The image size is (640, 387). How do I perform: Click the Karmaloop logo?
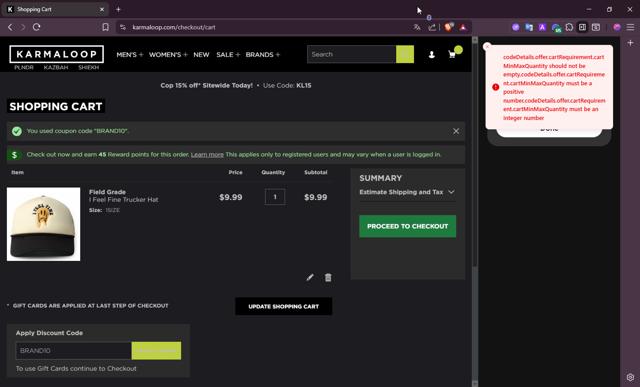pyautogui.click(x=57, y=54)
